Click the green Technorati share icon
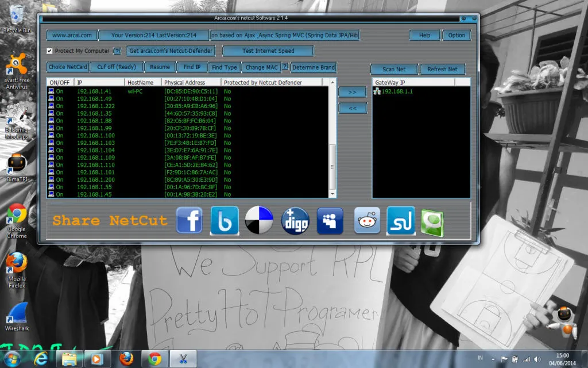Viewport: 588px width, 368px height. click(432, 223)
